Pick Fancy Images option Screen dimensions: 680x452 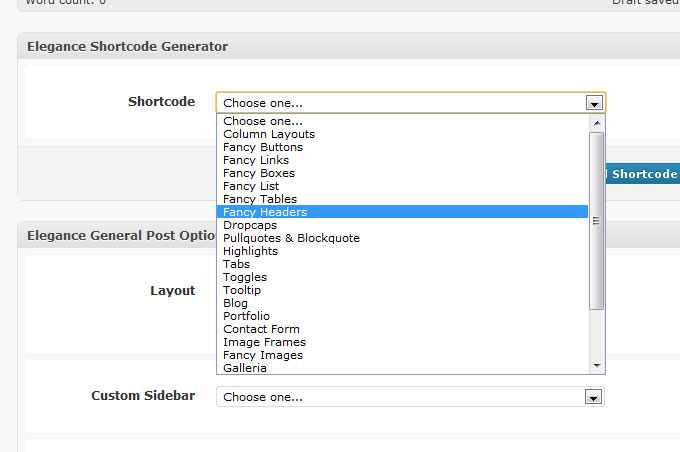[x=402, y=355]
